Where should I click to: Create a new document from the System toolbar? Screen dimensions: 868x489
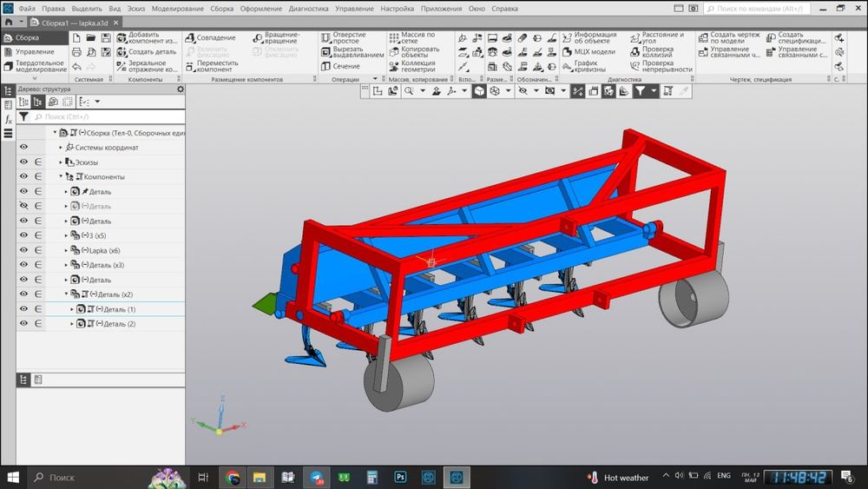click(x=76, y=37)
